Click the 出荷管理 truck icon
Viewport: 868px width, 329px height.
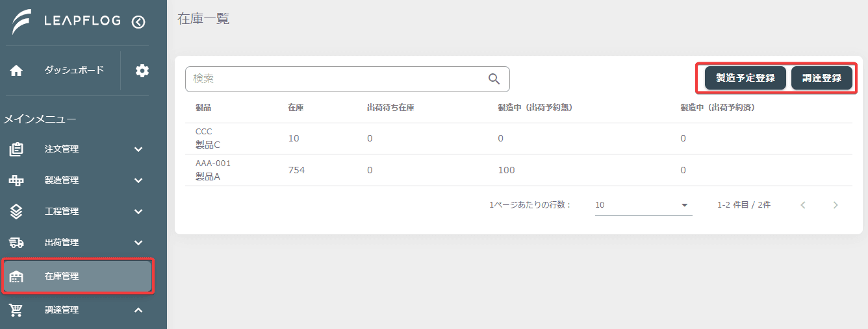(x=16, y=243)
